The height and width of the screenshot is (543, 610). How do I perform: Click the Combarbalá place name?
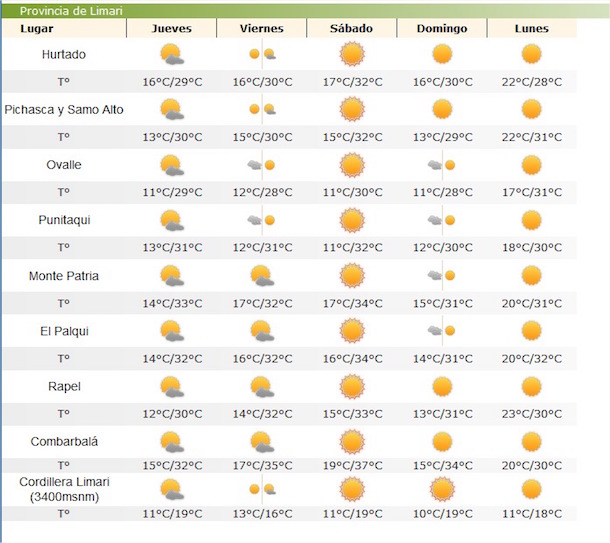pyautogui.click(x=64, y=440)
